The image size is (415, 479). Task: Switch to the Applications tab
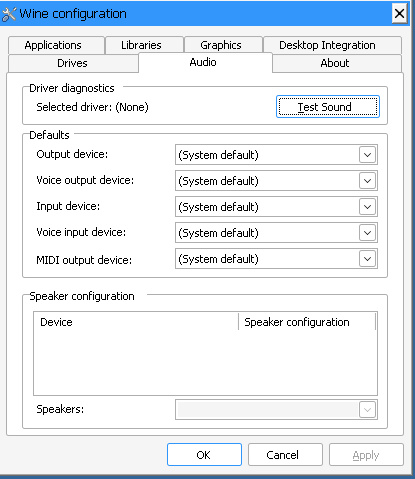(x=56, y=45)
